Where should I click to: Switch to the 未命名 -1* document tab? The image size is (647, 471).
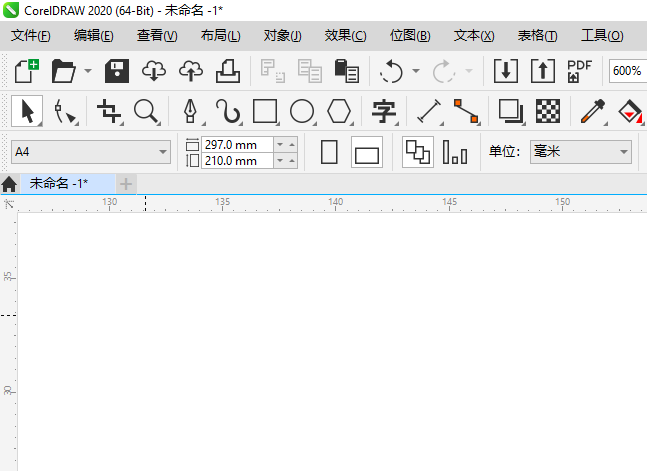point(67,183)
